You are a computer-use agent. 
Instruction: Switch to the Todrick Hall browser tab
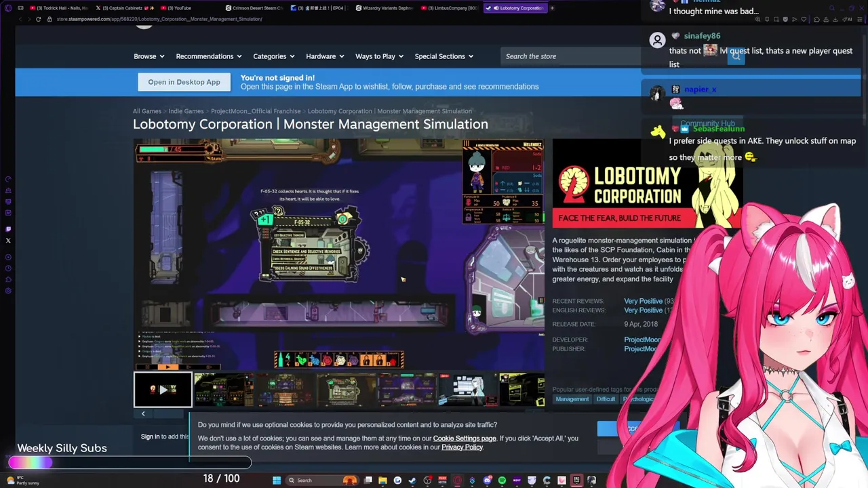(59, 8)
